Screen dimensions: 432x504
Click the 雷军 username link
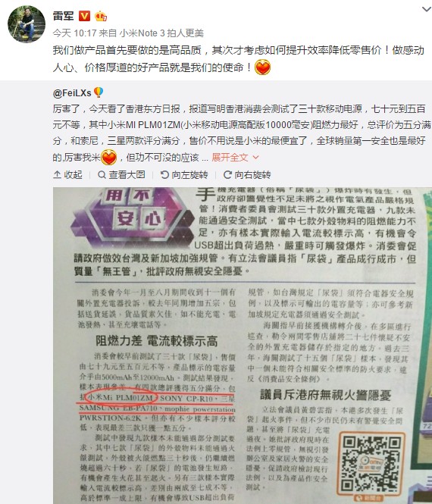[x=64, y=16]
